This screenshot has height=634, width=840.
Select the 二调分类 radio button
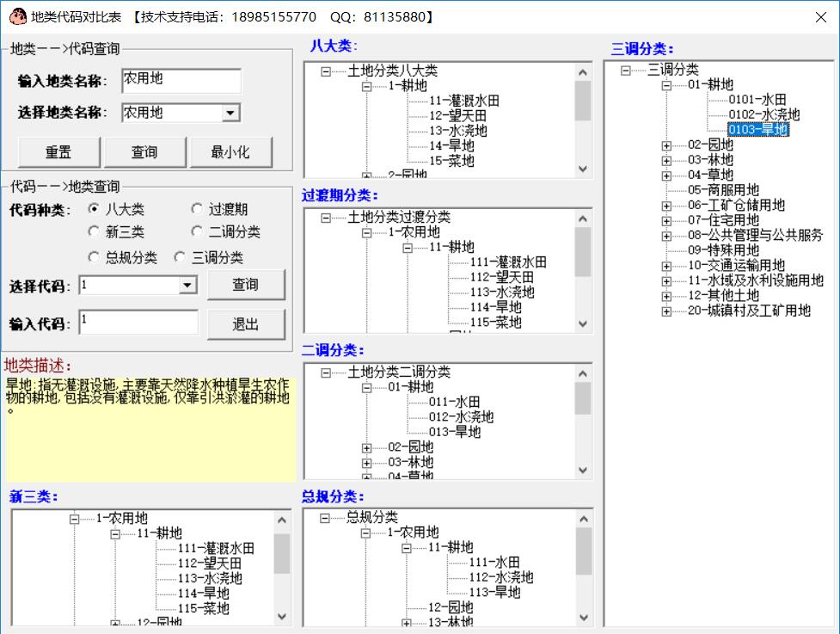click(197, 231)
